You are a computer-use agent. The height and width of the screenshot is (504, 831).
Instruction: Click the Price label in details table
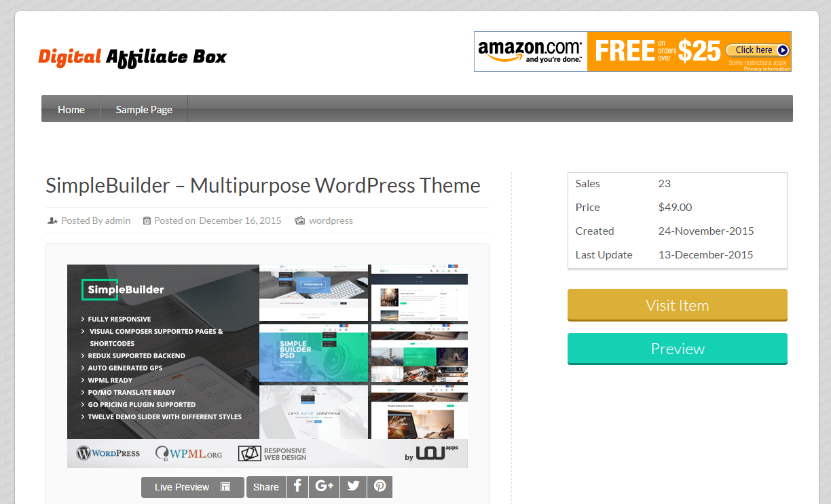click(588, 207)
